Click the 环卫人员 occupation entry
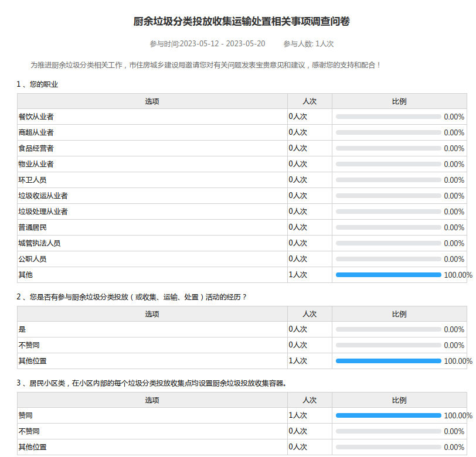Screen dimensions: 476x457 coord(33,180)
